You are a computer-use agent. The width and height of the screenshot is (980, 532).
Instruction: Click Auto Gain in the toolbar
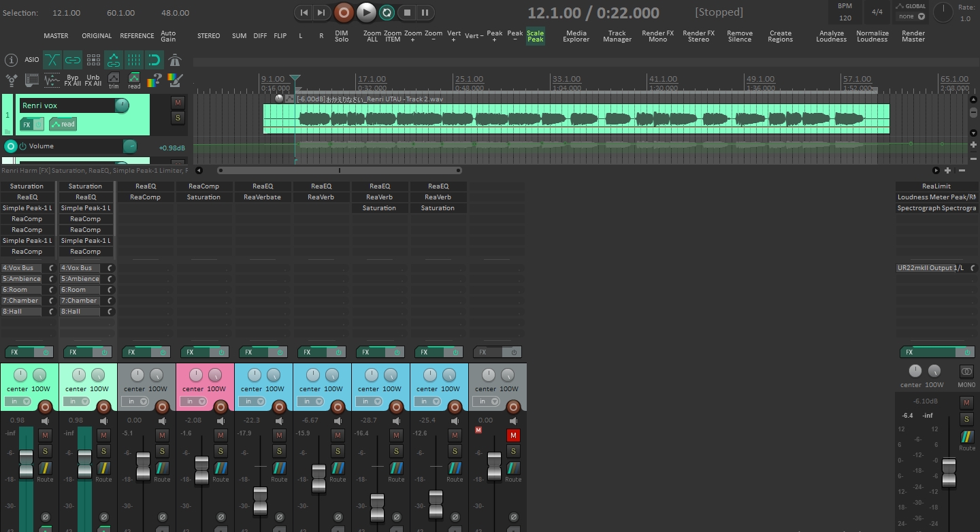(168, 36)
